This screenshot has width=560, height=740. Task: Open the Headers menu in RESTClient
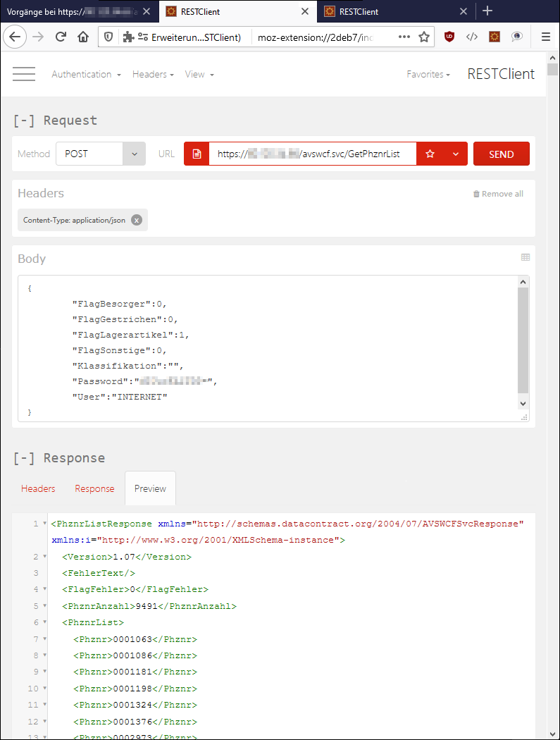[x=152, y=73]
